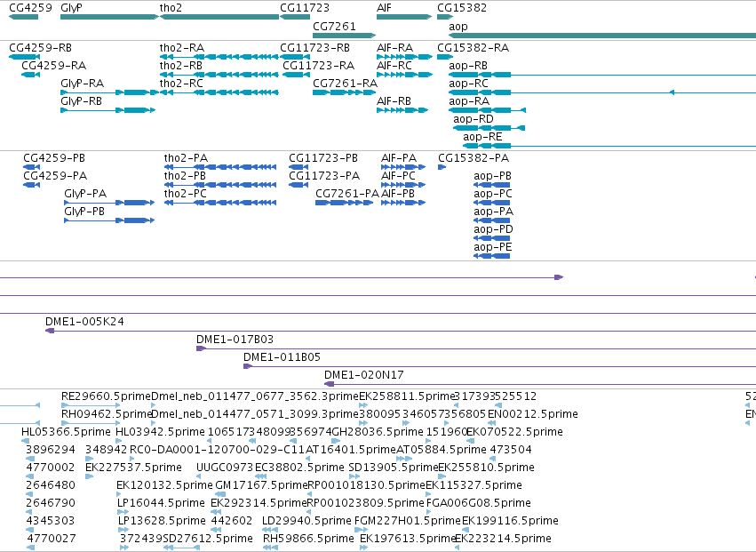Select the CG4259 gene label

pyautogui.click(x=30, y=8)
